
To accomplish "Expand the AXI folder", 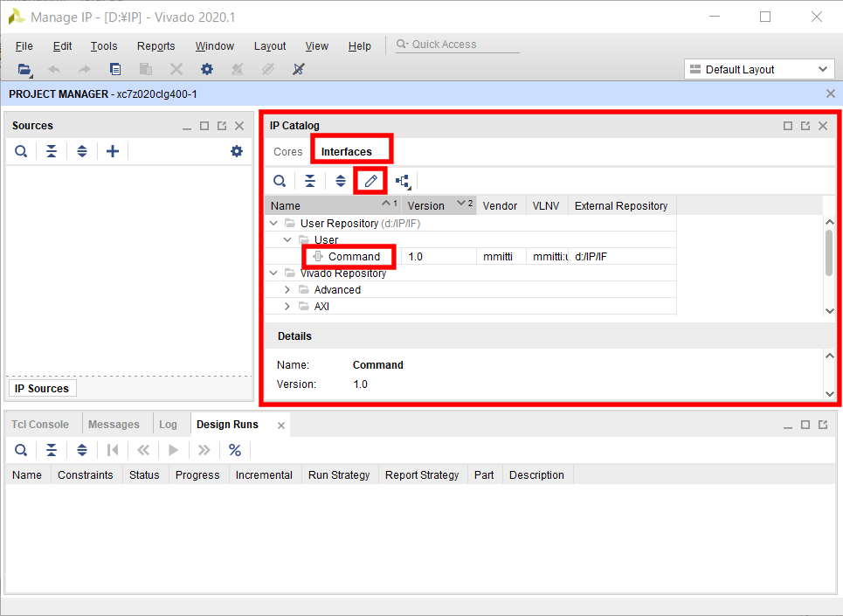I will (x=287, y=307).
